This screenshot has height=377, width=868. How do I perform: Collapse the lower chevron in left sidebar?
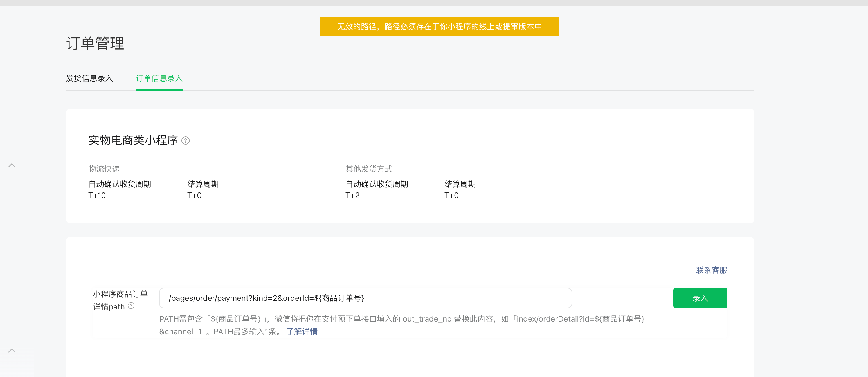click(x=12, y=350)
